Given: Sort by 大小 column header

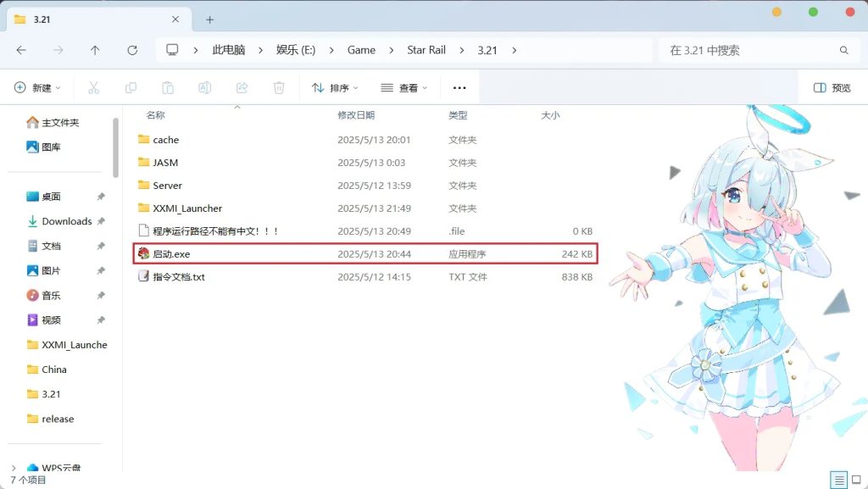Looking at the screenshot, I should (550, 115).
